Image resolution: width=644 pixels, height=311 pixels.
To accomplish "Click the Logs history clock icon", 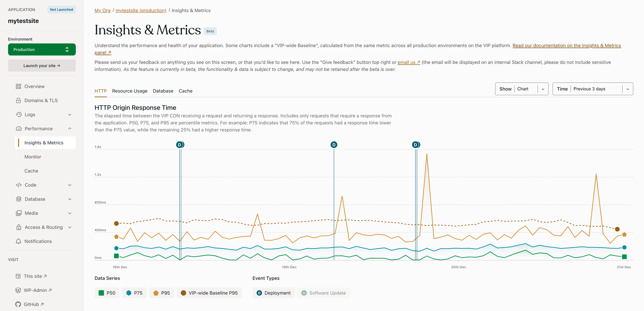I will point(19,115).
